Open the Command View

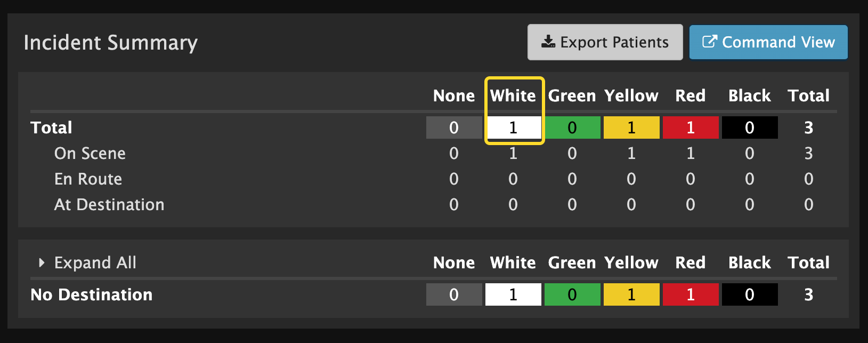[x=768, y=42]
